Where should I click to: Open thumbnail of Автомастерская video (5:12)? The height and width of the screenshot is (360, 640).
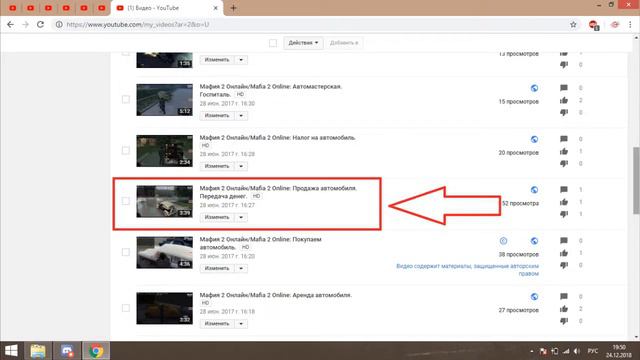point(164,100)
